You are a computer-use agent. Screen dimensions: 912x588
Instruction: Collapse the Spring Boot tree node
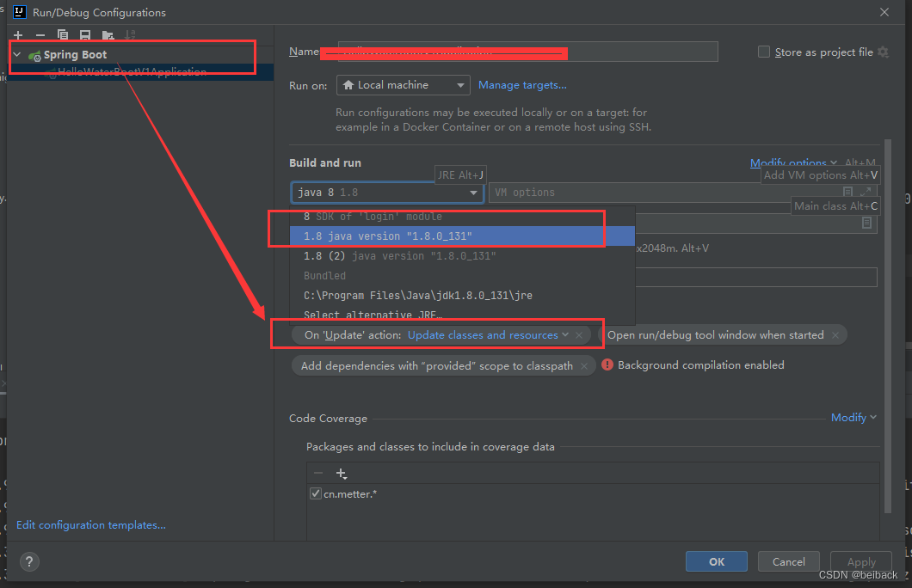(x=17, y=55)
